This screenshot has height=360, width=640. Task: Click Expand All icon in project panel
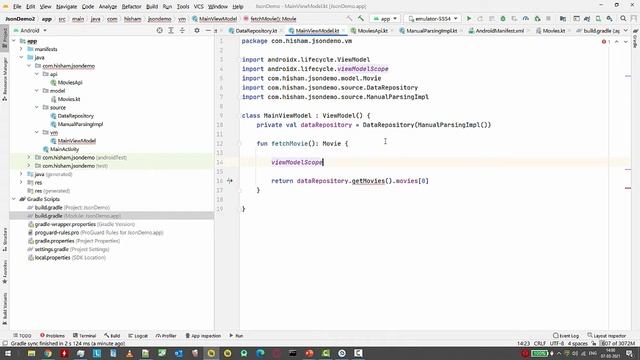click(171, 31)
